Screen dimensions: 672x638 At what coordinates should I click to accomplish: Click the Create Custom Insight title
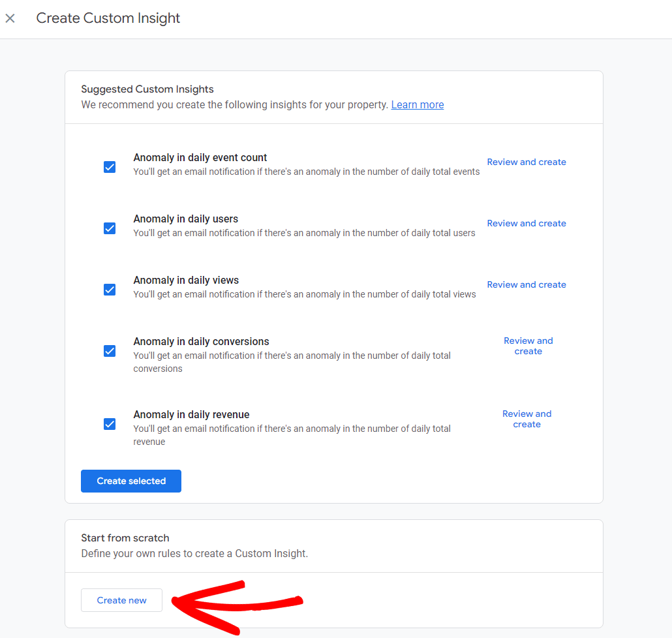pos(108,18)
